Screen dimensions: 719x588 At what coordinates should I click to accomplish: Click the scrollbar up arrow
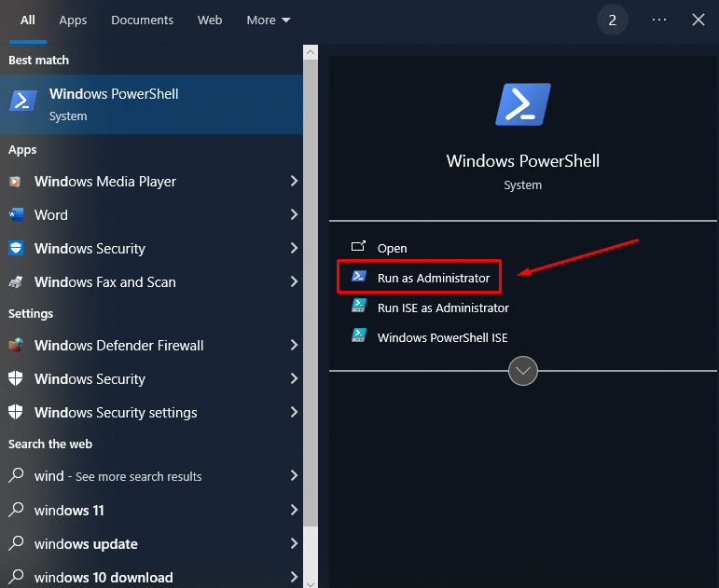[311, 52]
